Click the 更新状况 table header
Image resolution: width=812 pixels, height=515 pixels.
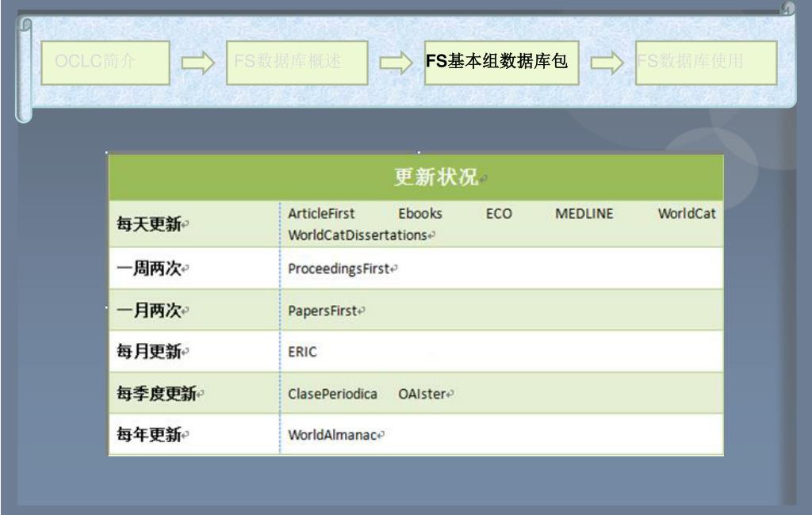click(x=416, y=177)
